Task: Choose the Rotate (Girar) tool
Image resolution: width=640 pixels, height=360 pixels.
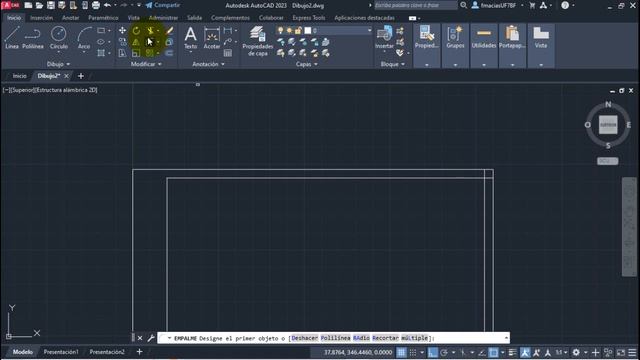Action: tap(136, 31)
